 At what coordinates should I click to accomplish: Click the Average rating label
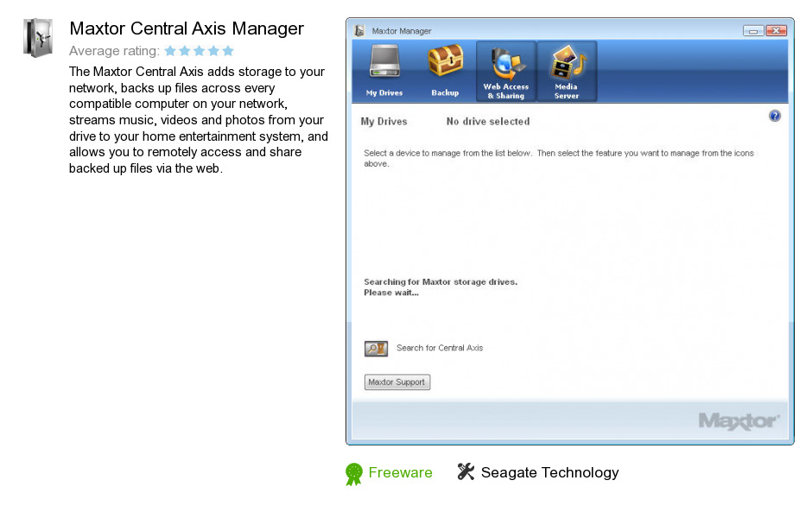coord(114,51)
